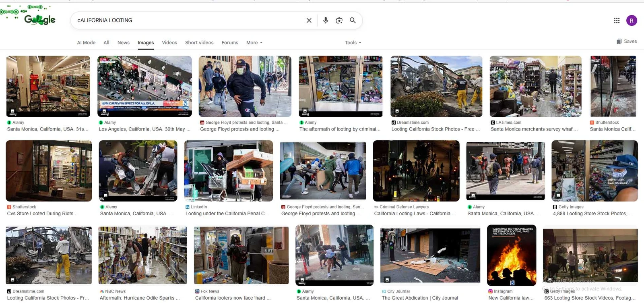Open the LATimes.com Santa Monica merchants link
This screenshot has width=644, height=303.
coord(534,129)
